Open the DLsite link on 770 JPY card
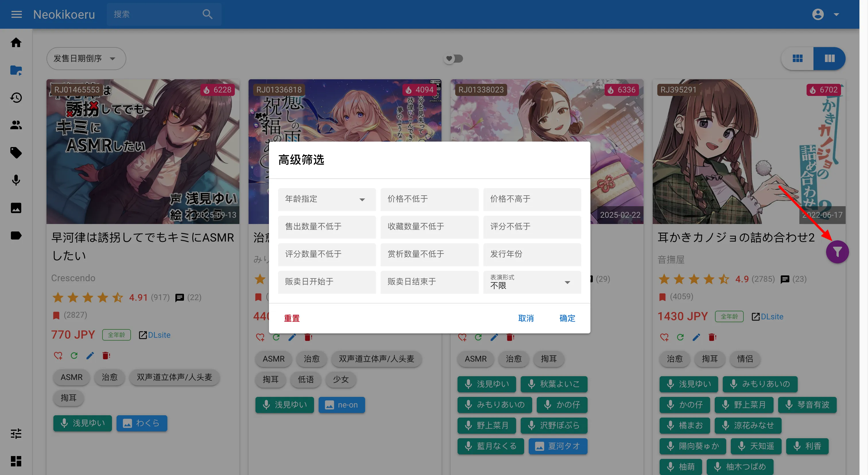 pyautogui.click(x=155, y=335)
